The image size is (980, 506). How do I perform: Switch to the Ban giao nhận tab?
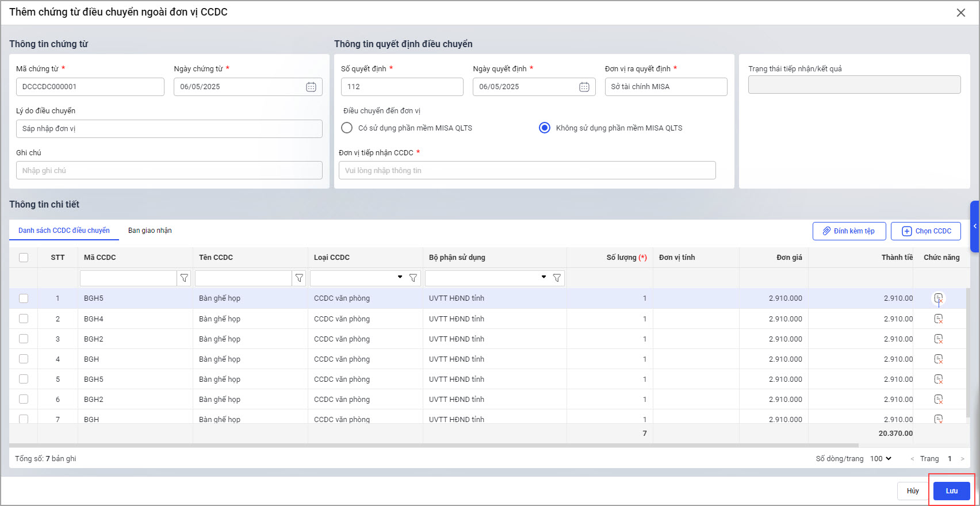click(150, 231)
